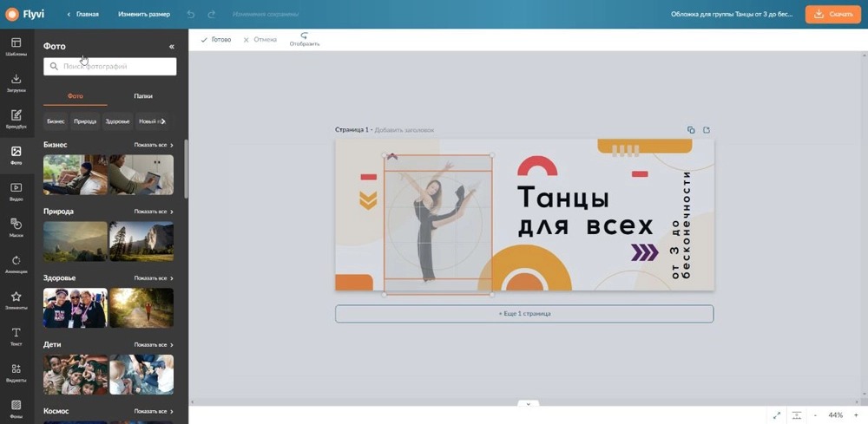Screen dimensions: 868x424
Task: Open the Анимация sidebar icon
Action: (16, 264)
